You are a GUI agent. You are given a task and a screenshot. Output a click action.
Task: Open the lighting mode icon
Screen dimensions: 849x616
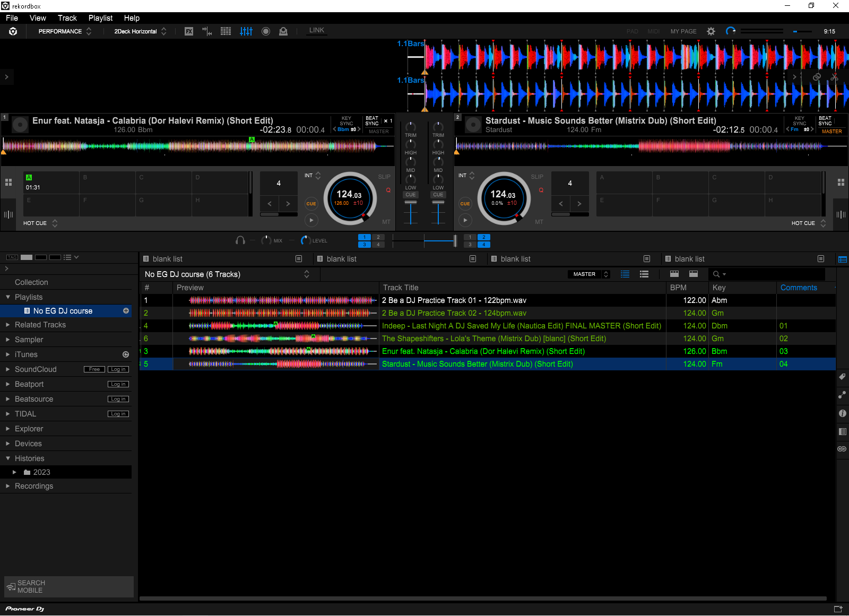[x=283, y=31]
